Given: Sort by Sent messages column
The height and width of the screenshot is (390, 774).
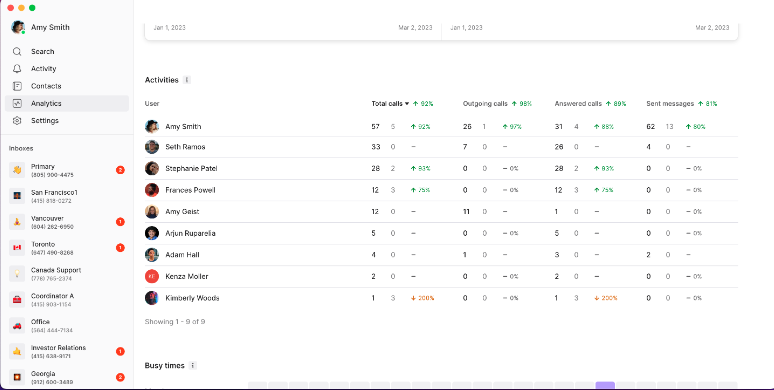Looking at the screenshot, I should 670,104.
